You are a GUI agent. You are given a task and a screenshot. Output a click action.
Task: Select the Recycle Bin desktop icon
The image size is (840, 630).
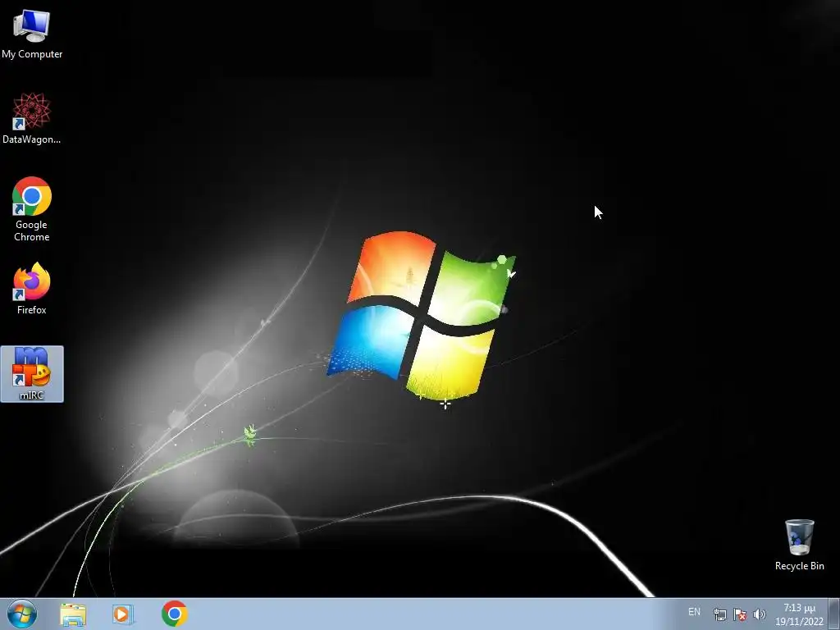pos(799,545)
